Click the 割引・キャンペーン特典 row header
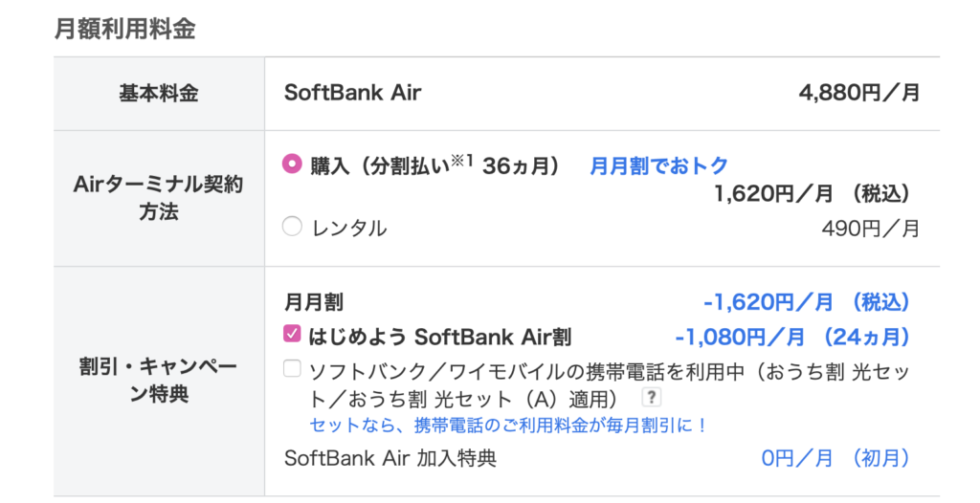This screenshot has width=980, height=503. tap(159, 381)
